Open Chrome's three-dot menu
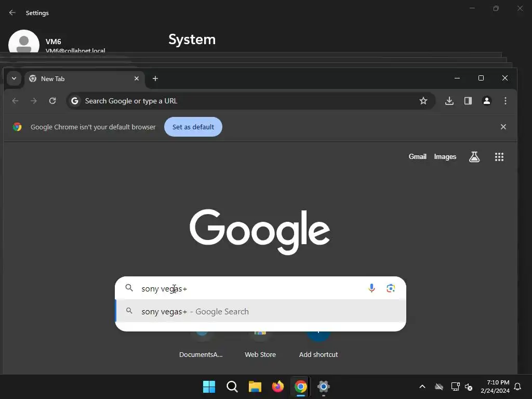This screenshot has width=532, height=399. click(505, 101)
